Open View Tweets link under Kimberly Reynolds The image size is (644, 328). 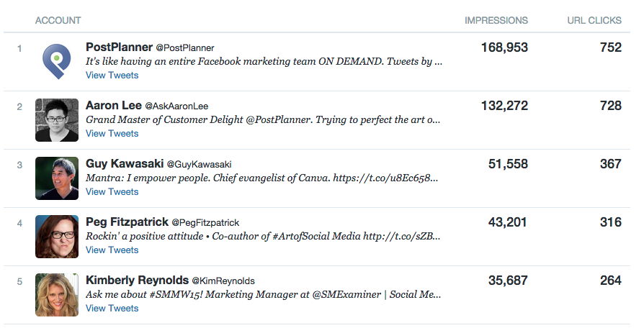[x=112, y=309]
